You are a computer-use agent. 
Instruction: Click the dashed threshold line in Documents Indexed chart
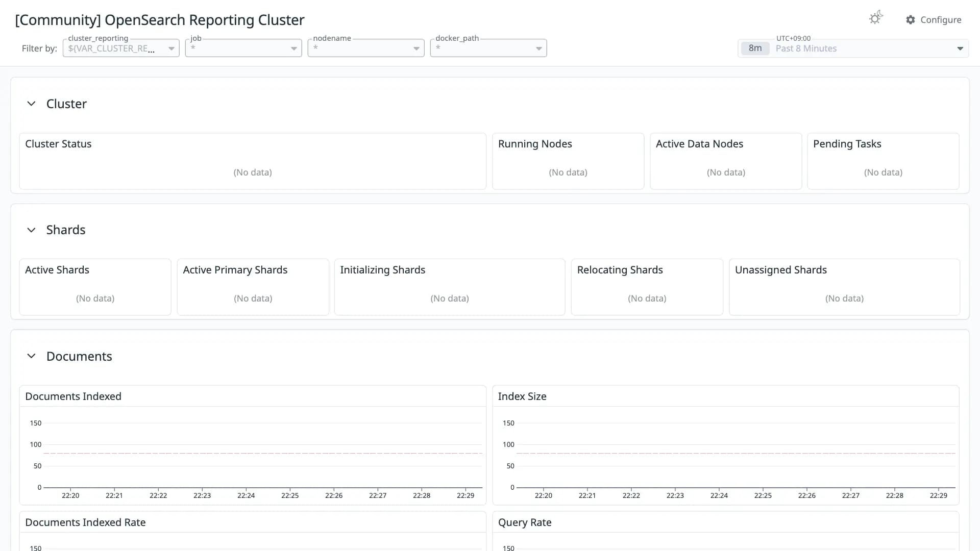coord(263,453)
